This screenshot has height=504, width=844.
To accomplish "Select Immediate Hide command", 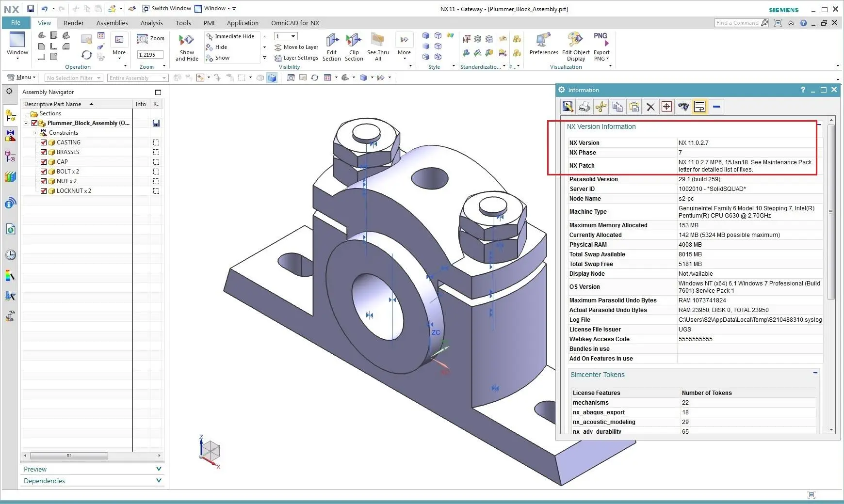I will 230,36.
